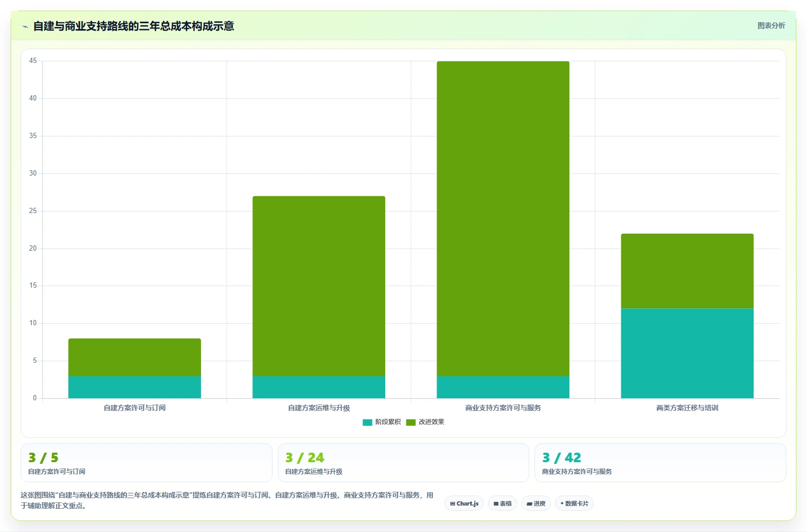Click the y-axis tick label 25
The width and height of the screenshot is (807, 532).
[x=33, y=211]
